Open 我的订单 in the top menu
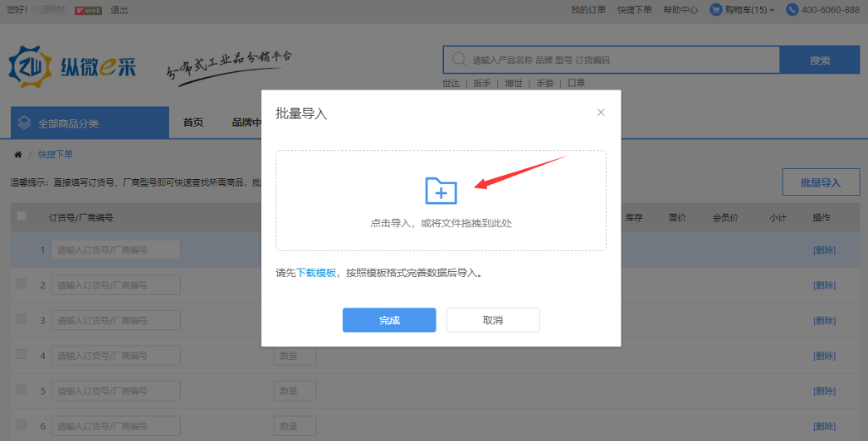This screenshot has width=868, height=441. [x=588, y=10]
